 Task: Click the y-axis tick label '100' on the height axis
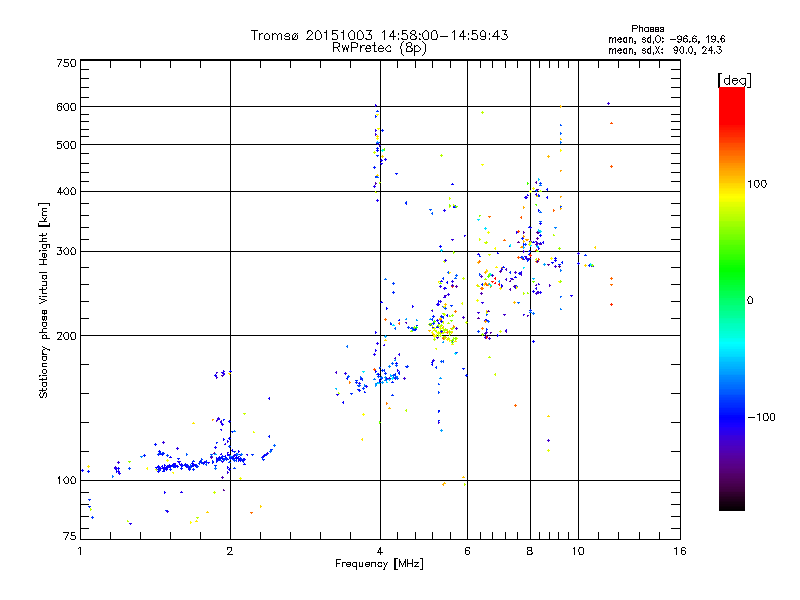pos(66,481)
